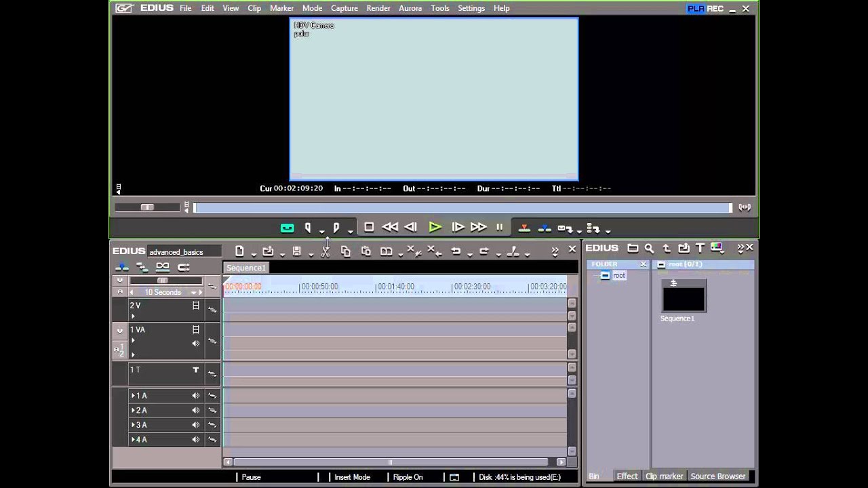868x488 pixels.
Task: Toggle title visibility on the 1 T track
Action: [195, 370]
